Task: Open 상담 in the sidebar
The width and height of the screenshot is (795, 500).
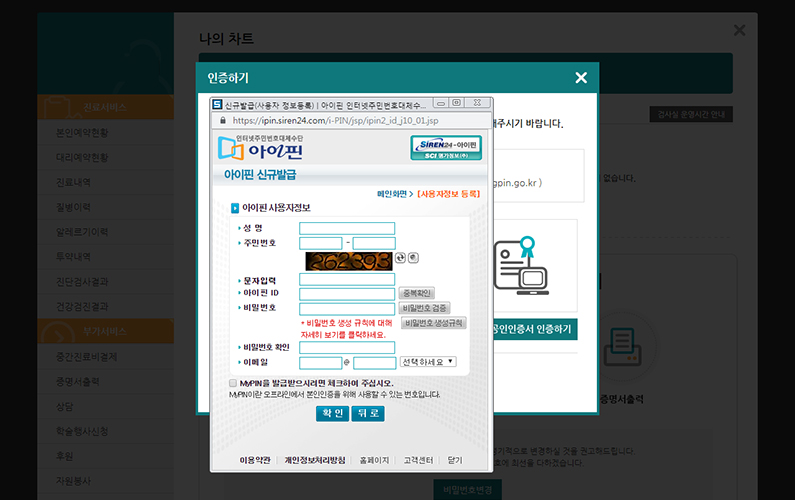Action: (105, 406)
